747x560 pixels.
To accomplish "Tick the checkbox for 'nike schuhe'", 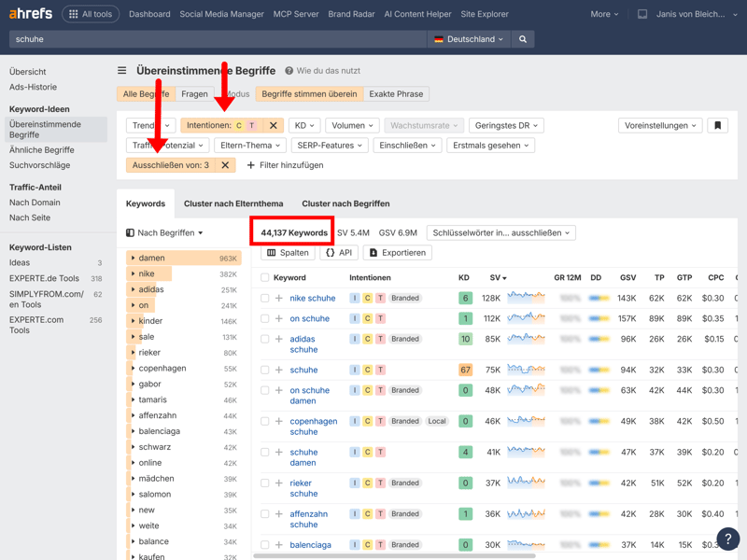I will (x=265, y=299).
